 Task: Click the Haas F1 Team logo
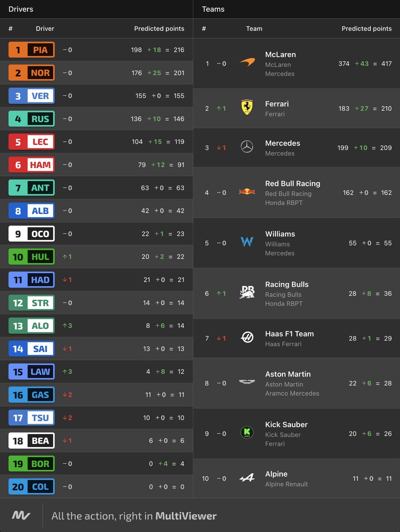click(x=247, y=338)
